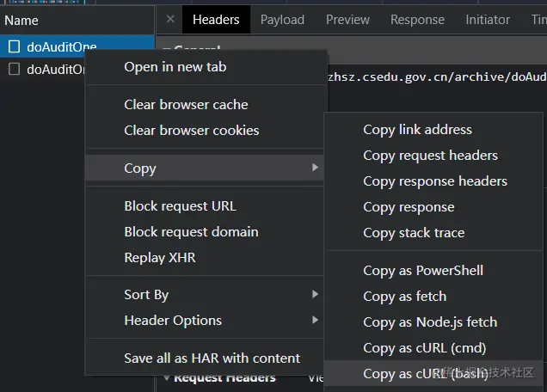Select Clear browser cache
Screen dimensions: 547x392
pyautogui.click(x=186, y=104)
